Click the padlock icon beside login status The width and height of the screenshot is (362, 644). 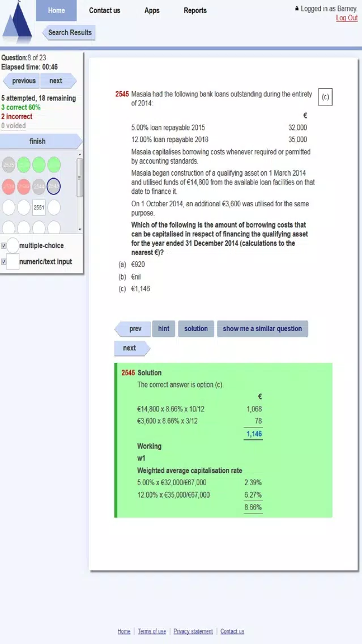297,9
